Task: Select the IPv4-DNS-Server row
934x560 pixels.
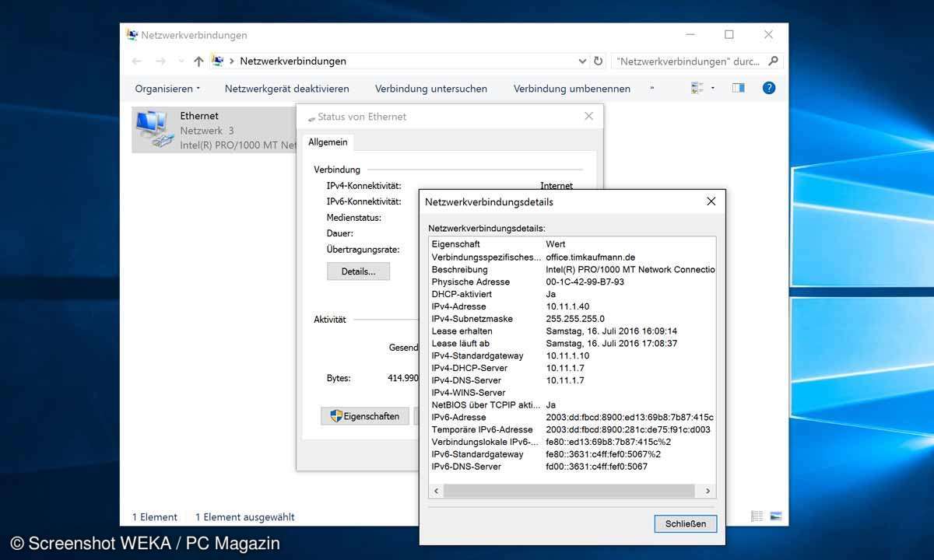Action: pyautogui.click(x=572, y=380)
